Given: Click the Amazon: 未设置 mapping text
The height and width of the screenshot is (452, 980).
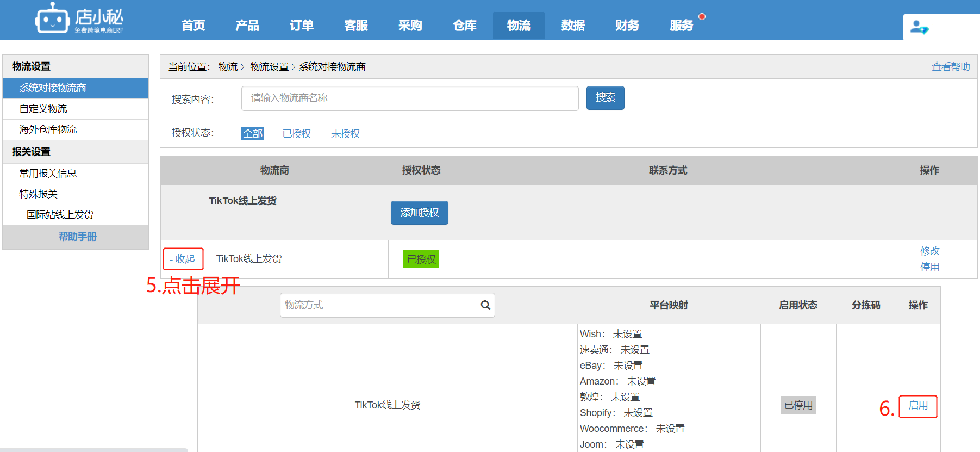Looking at the screenshot, I should 618,381.
